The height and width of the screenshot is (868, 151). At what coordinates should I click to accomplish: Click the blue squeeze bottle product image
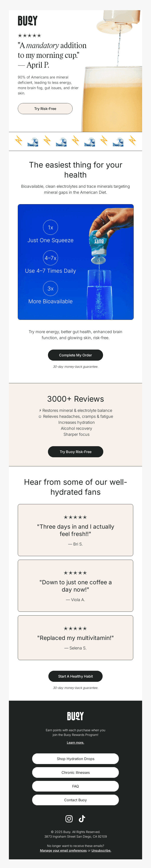click(99, 243)
